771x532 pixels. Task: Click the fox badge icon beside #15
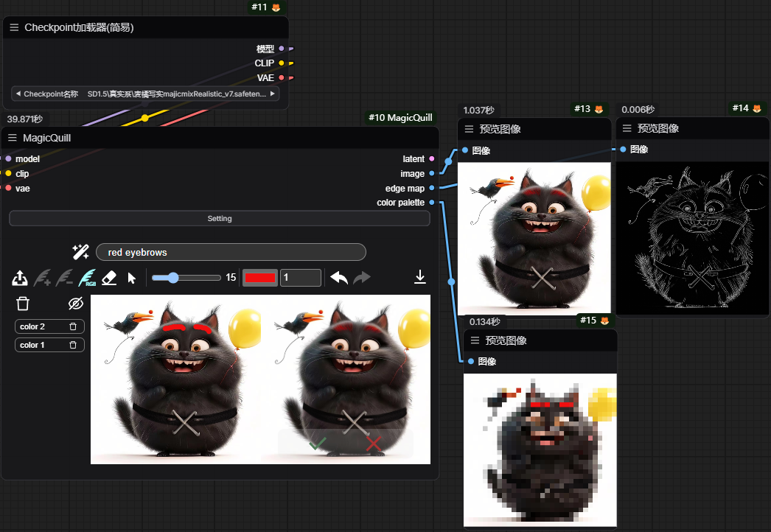click(x=605, y=321)
